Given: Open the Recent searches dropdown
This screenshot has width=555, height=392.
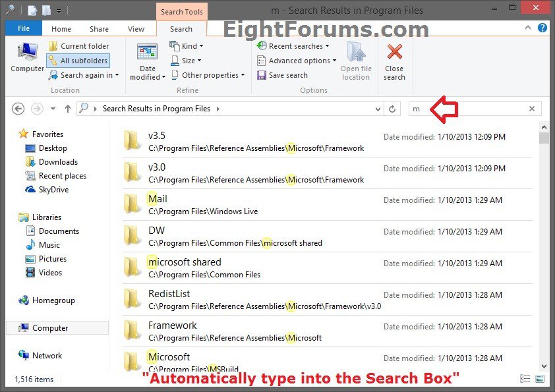Looking at the screenshot, I should (294, 46).
